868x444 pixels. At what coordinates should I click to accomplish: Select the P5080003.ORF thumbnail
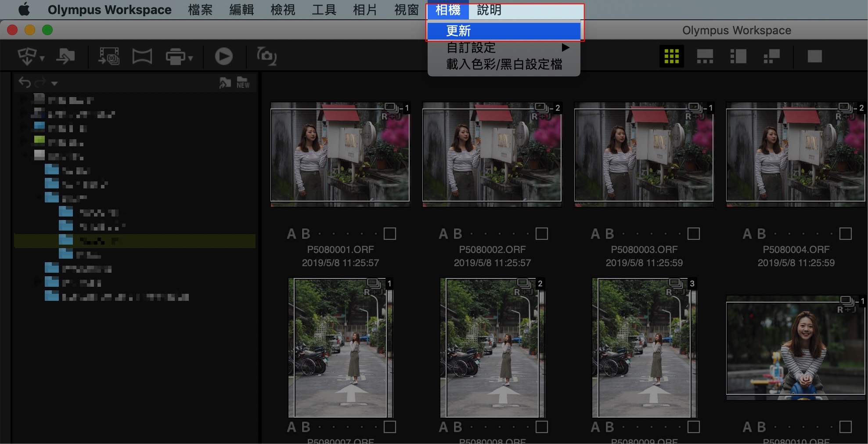coord(644,155)
